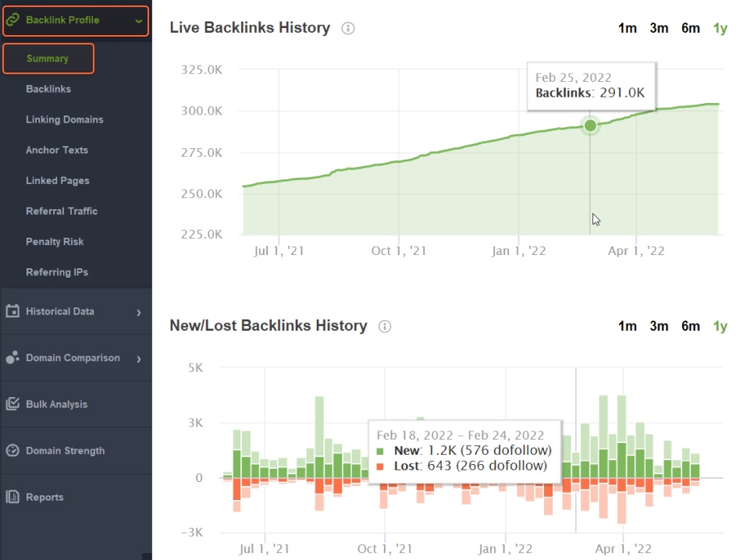Click the Domain Strength gauge icon
Screen dimensions: 740x560
pyautogui.click(x=12, y=450)
